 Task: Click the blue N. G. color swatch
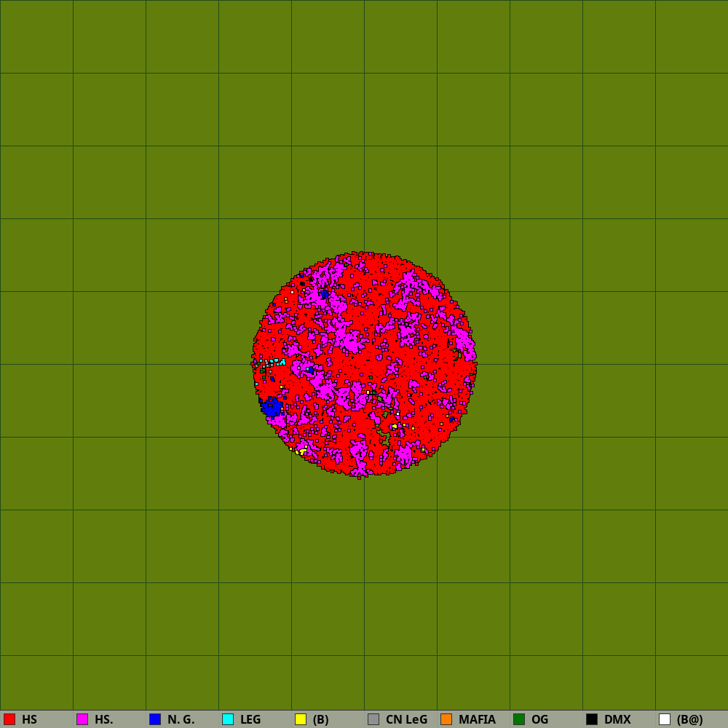pos(155,719)
